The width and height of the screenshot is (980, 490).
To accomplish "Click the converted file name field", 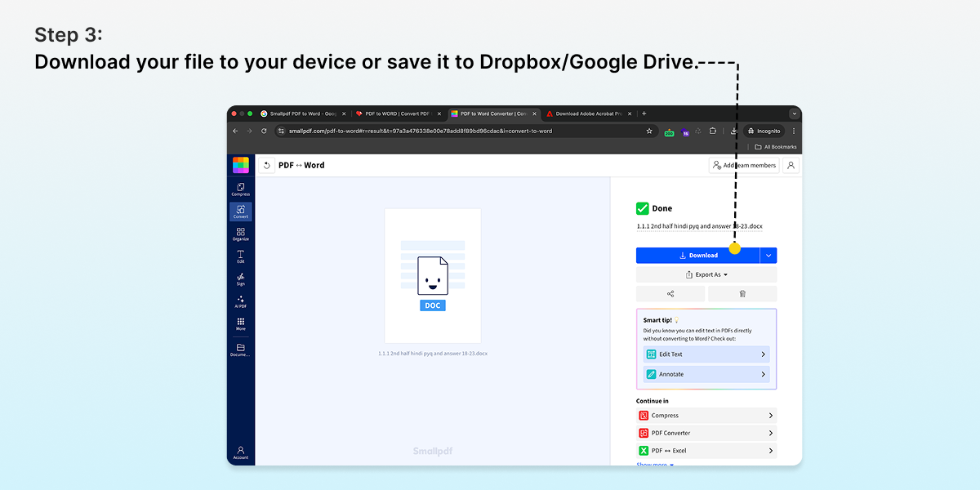I will pyautogui.click(x=700, y=226).
